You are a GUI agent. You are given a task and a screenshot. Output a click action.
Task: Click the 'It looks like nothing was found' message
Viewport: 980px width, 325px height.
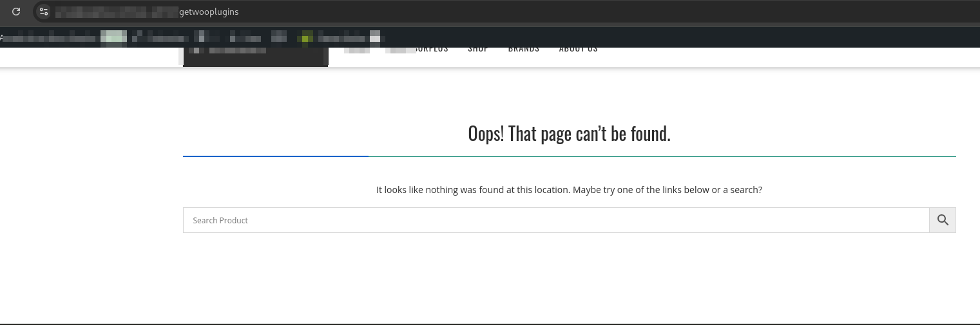point(569,190)
